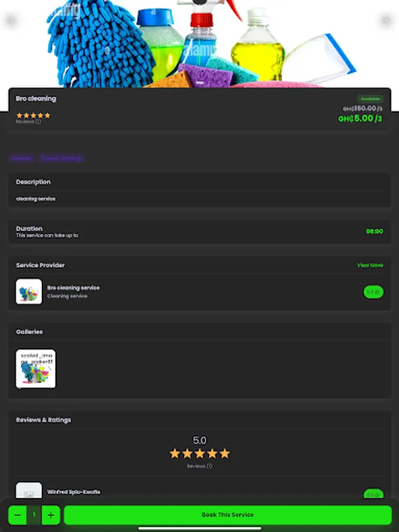Screen dimensions: 399x532
Task: Select the Laundry category tag
Action: [22, 158]
